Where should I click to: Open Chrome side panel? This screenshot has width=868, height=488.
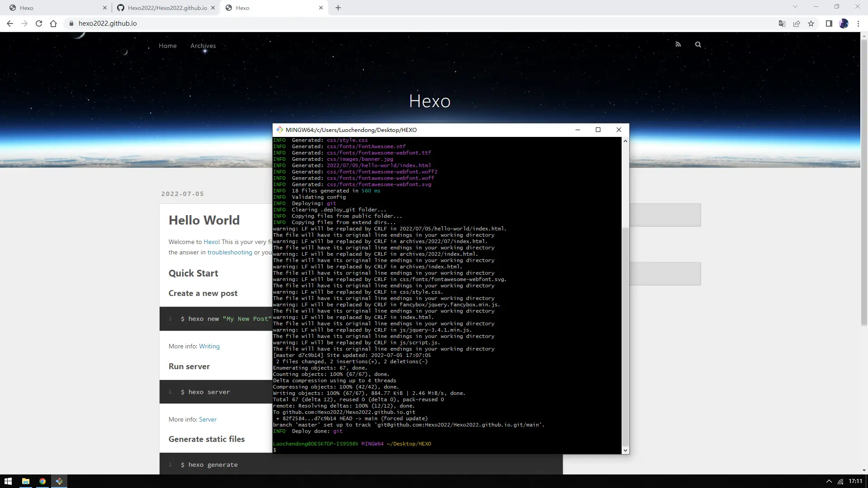[829, 23]
